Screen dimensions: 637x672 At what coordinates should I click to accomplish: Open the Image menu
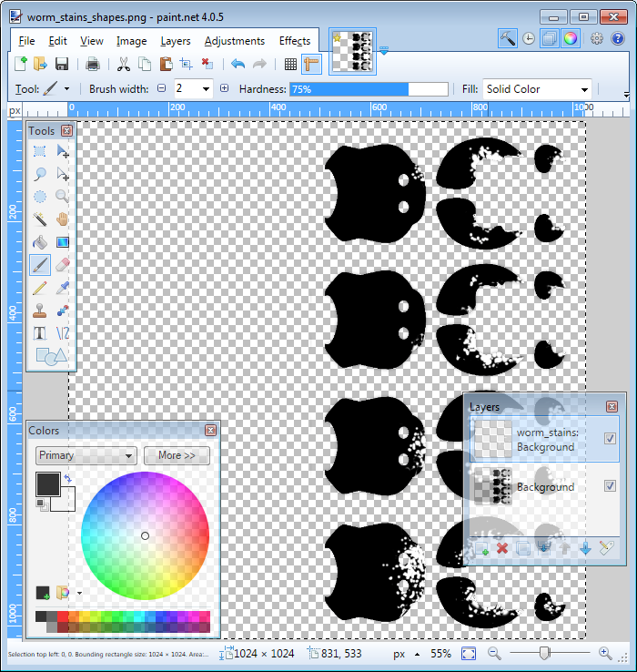point(132,41)
